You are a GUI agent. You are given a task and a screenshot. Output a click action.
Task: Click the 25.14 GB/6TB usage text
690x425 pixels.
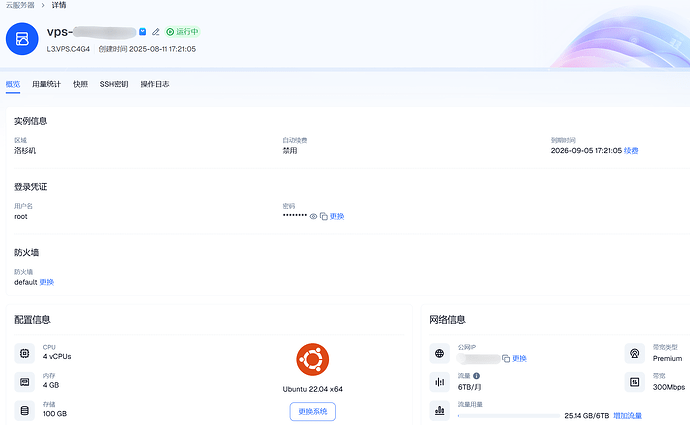pos(587,416)
